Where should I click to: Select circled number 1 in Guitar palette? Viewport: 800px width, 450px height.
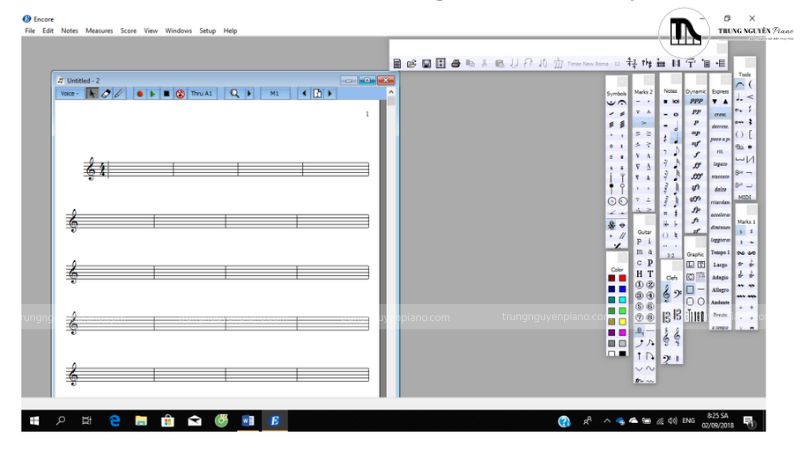(x=639, y=285)
